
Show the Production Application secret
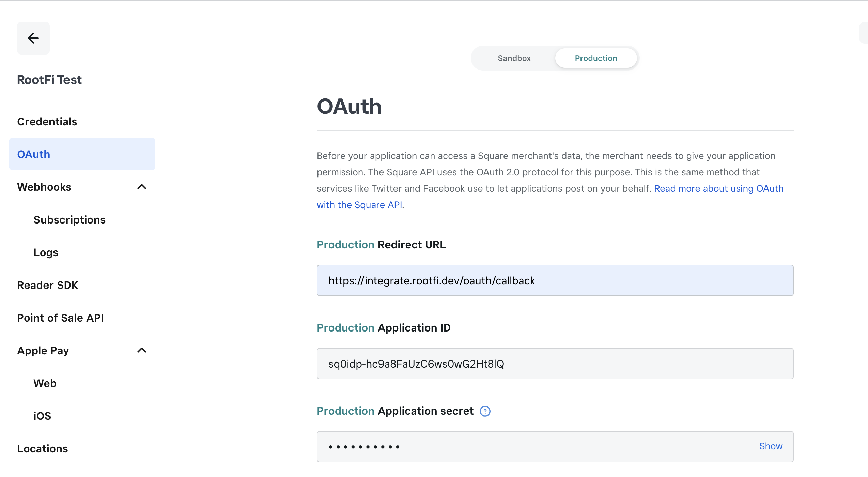coord(771,446)
